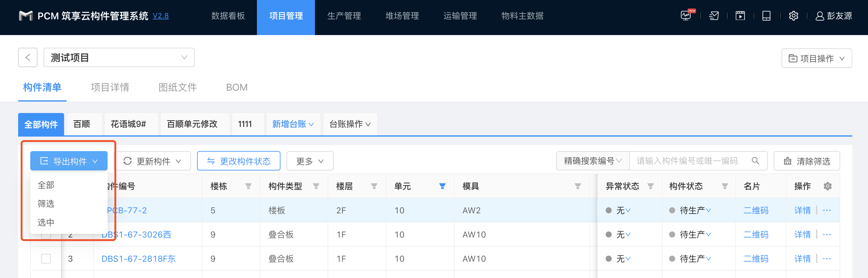Open the 图纸文件 tab

click(x=178, y=87)
